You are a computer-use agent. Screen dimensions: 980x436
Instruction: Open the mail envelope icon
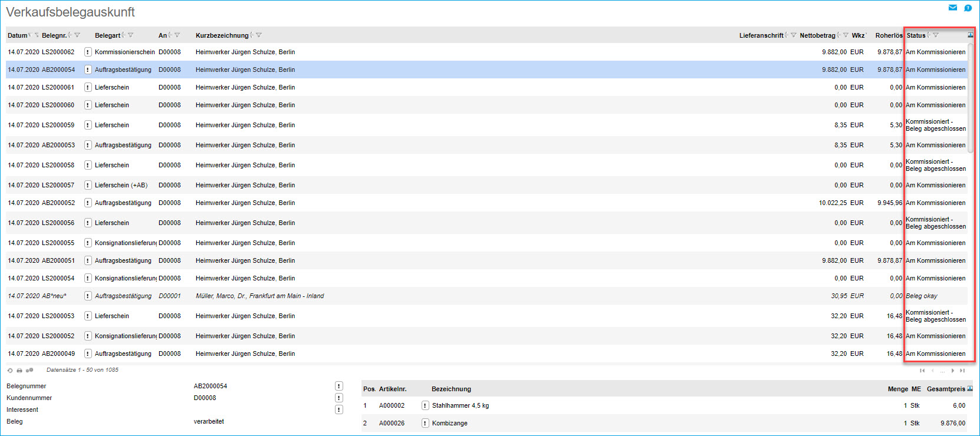pyautogui.click(x=952, y=8)
